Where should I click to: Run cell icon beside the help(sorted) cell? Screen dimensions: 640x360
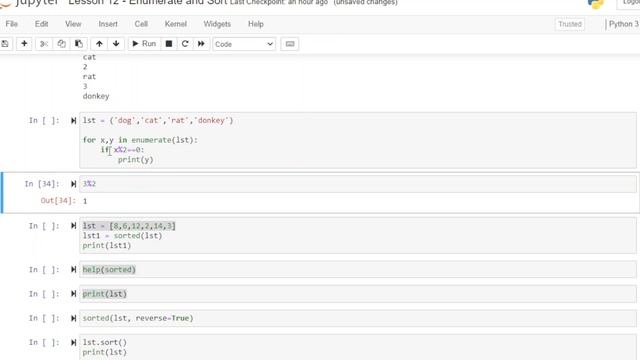(73, 269)
